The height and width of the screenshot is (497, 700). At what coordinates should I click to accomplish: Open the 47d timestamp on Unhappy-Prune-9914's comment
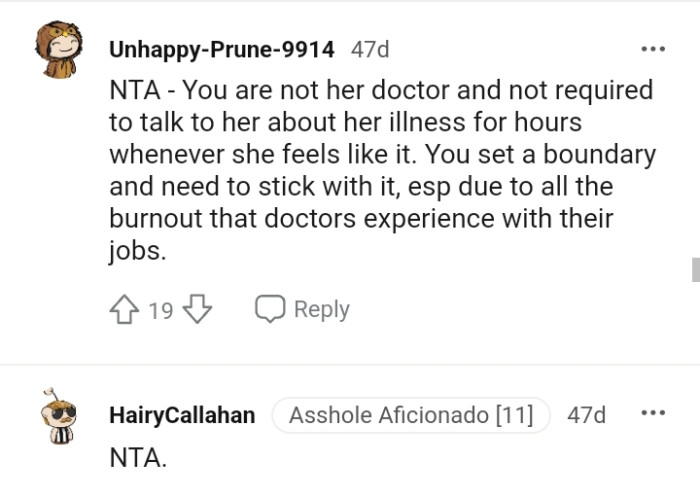click(370, 48)
